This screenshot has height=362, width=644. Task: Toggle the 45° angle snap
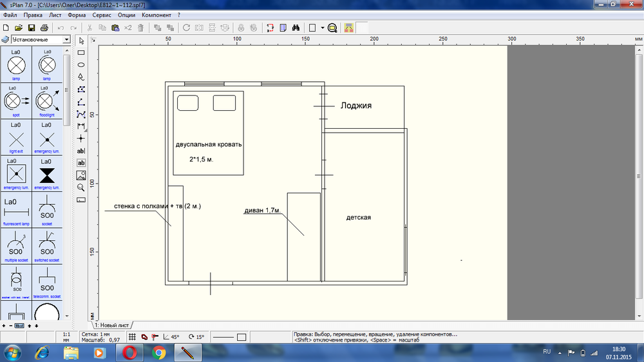click(171, 337)
